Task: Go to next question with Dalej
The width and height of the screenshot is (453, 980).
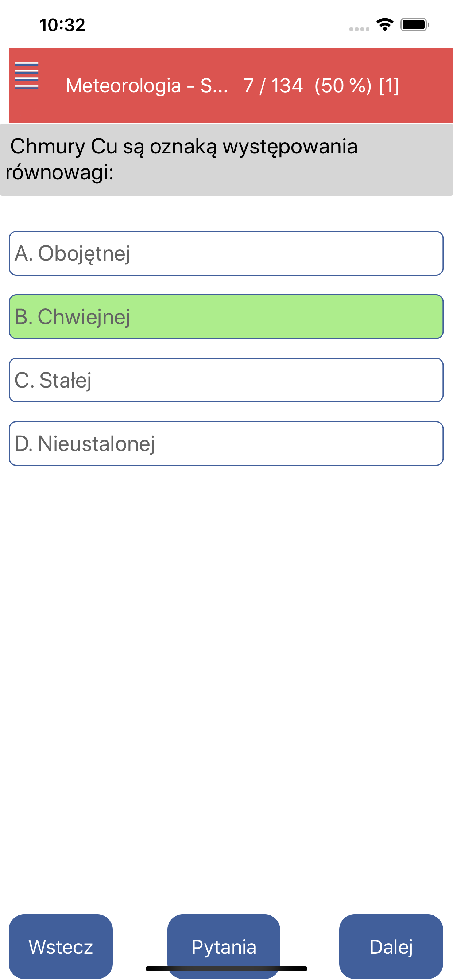Action: pyautogui.click(x=391, y=946)
